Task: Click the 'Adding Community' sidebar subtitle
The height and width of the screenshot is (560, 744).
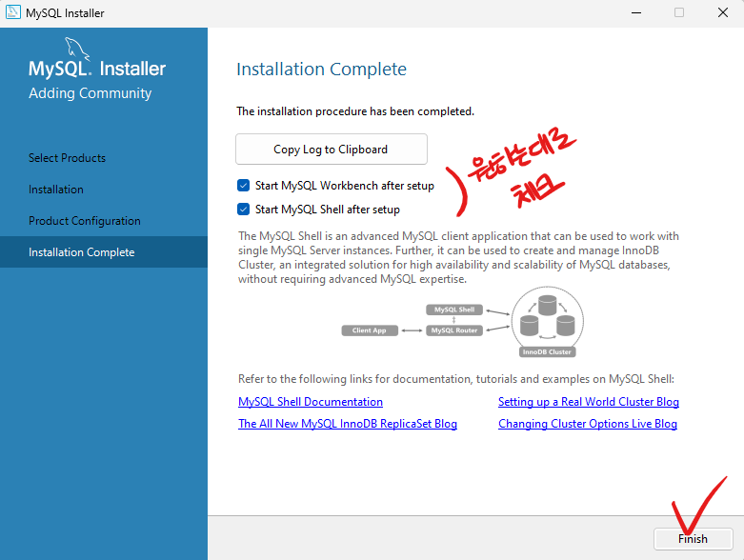Action: coord(90,93)
